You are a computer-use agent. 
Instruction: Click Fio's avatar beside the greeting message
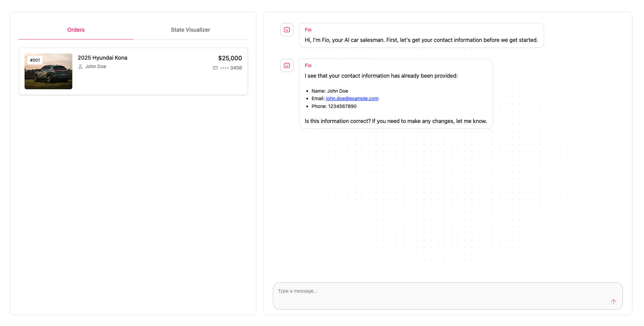tap(287, 30)
